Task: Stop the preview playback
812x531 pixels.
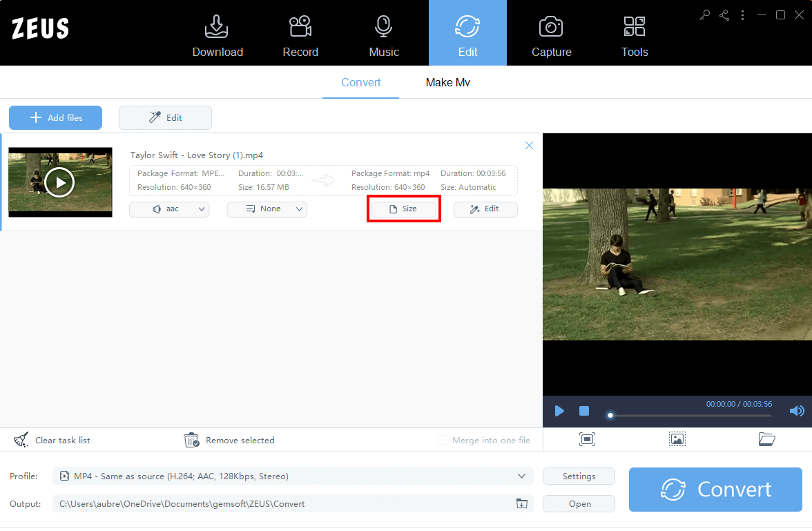Action: (584, 411)
